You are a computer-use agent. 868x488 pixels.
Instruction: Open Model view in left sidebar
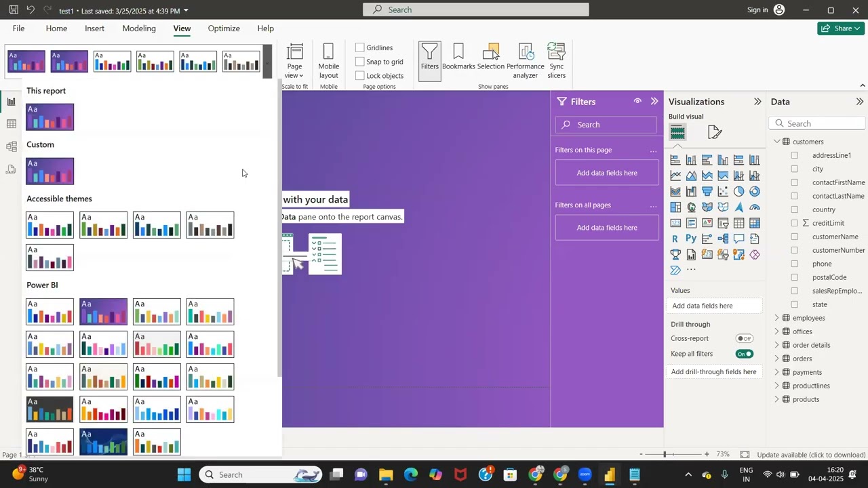12,146
